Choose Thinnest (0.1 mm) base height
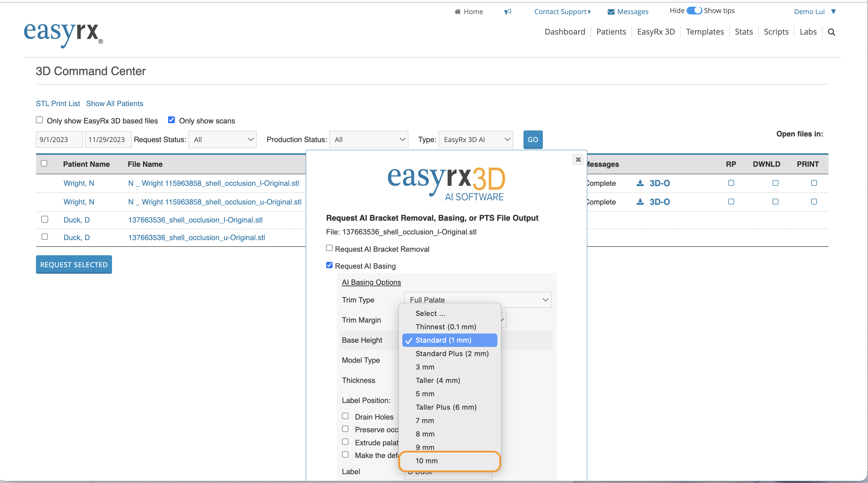This screenshot has height=483, width=868. (x=450, y=327)
